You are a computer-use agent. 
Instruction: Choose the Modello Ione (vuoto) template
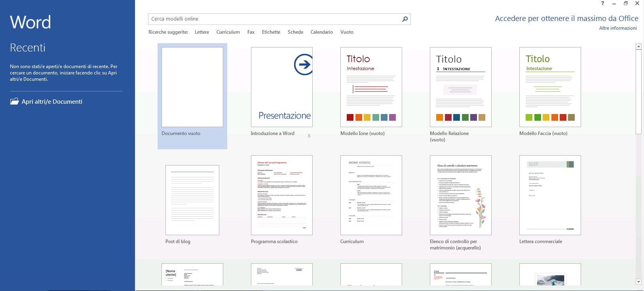pyautogui.click(x=371, y=87)
